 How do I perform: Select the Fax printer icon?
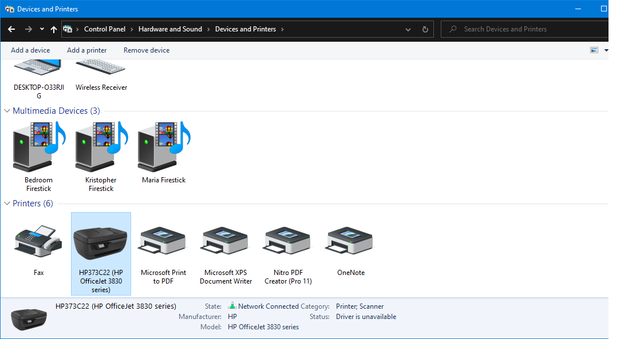38,242
